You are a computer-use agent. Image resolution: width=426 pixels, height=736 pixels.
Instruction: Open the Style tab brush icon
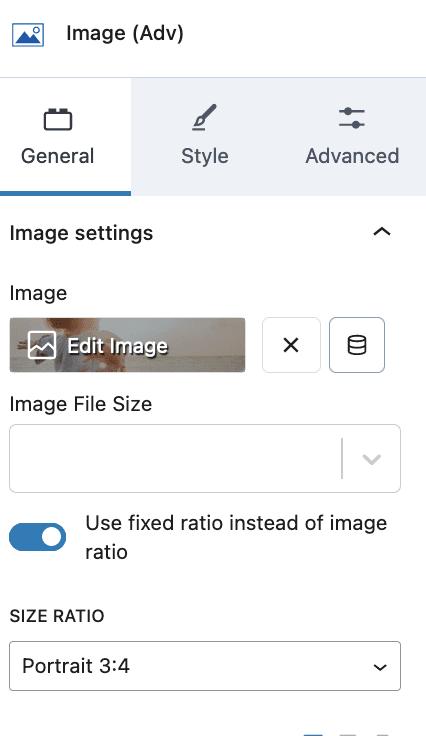pos(205,117)
